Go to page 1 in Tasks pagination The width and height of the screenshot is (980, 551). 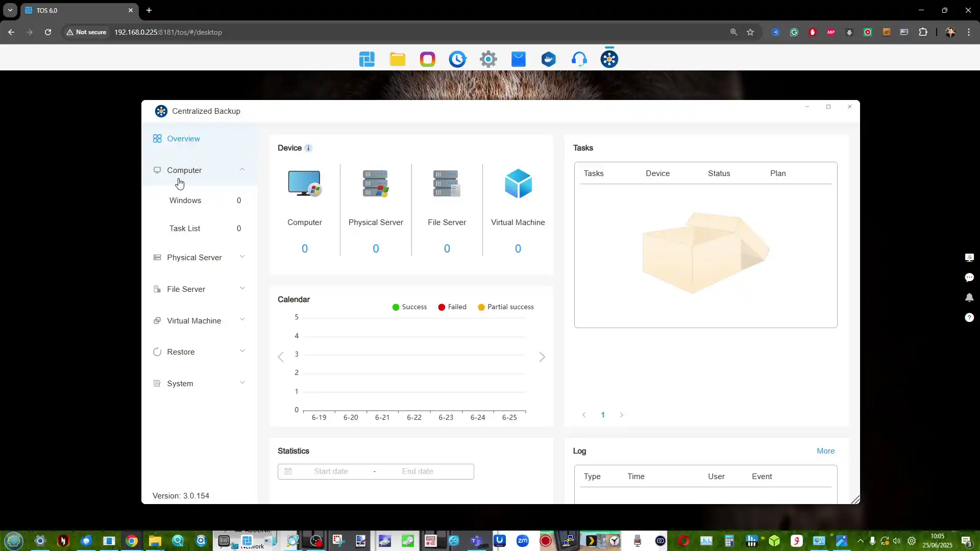[x=603, y=415]
